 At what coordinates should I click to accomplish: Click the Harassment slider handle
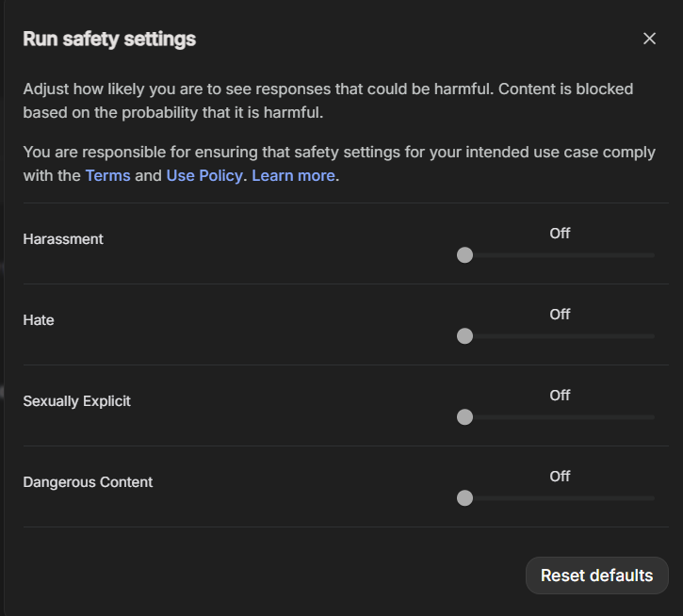[464, 255]
